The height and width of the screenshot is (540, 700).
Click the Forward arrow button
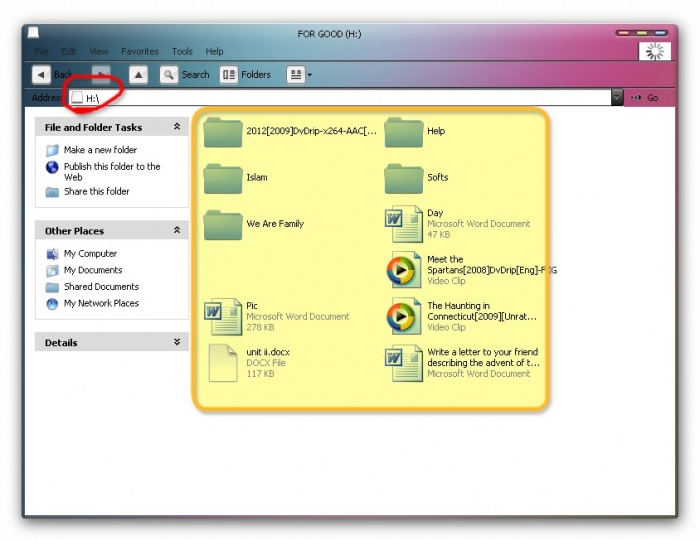101,75
